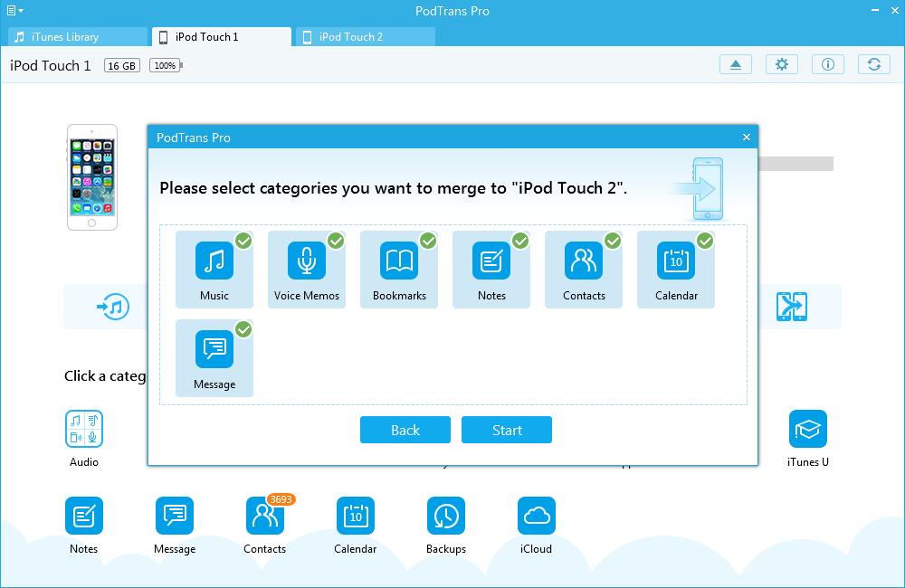The image size is (905, 588).
Task: Open the Audio category in main window
Action: (84, 439)
